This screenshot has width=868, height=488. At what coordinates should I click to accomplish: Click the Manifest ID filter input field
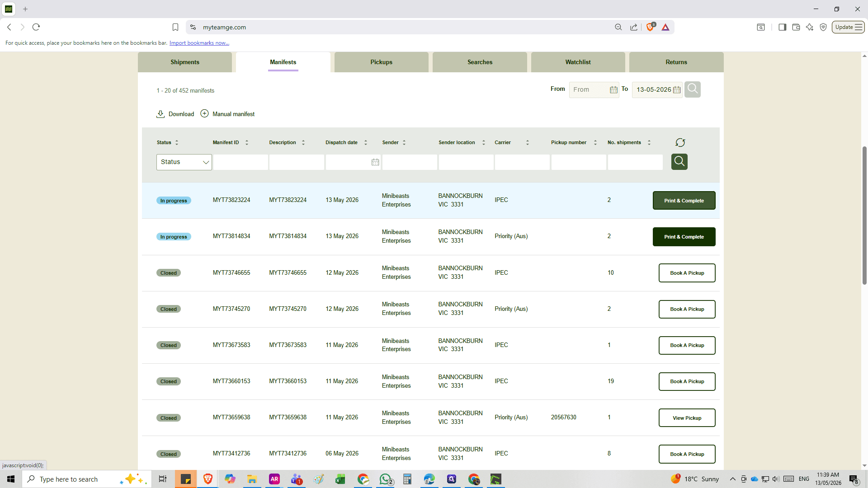tap(241, 162)
